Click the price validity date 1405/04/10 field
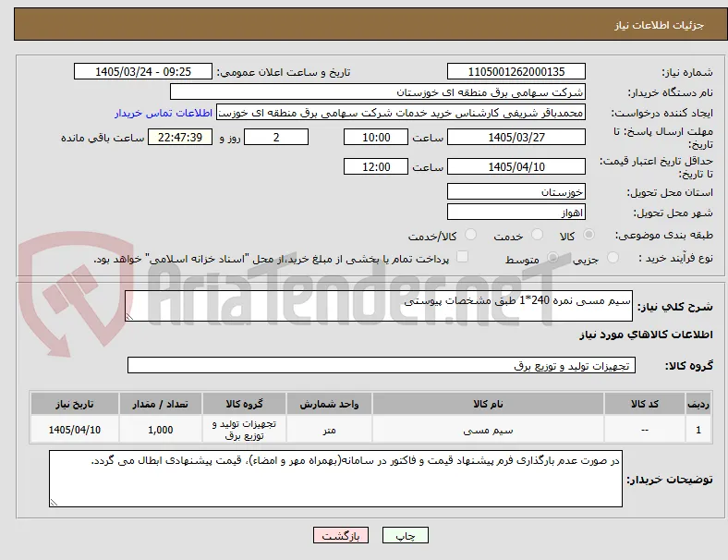This screenshot has width=728, height=560. pyautogui.click(x=516, y=166)
